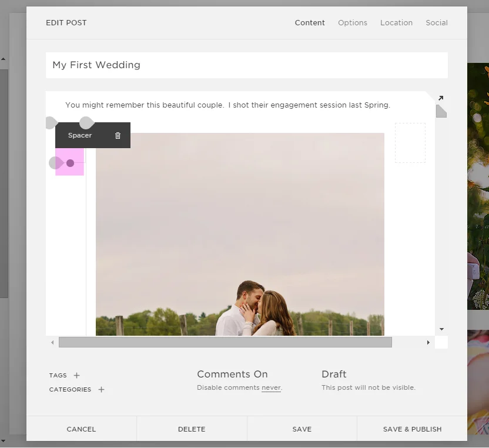Click the insert point above Spacer label

click(86, 123)
